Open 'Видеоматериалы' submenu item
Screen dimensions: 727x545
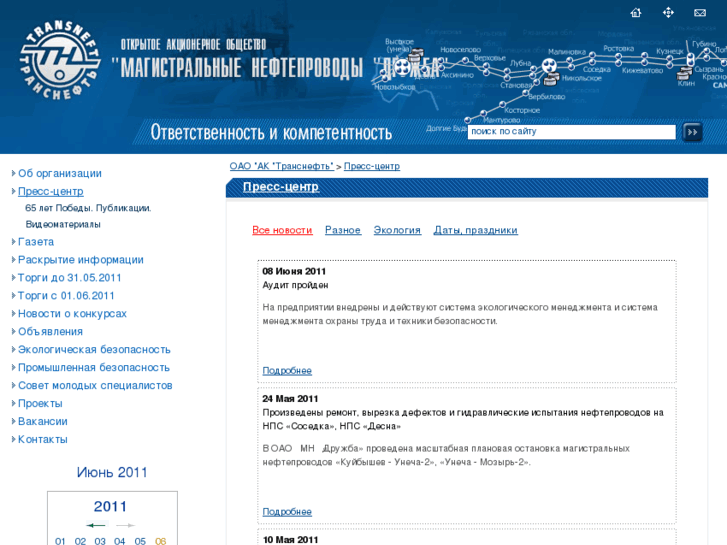click(x=63, y=224)
